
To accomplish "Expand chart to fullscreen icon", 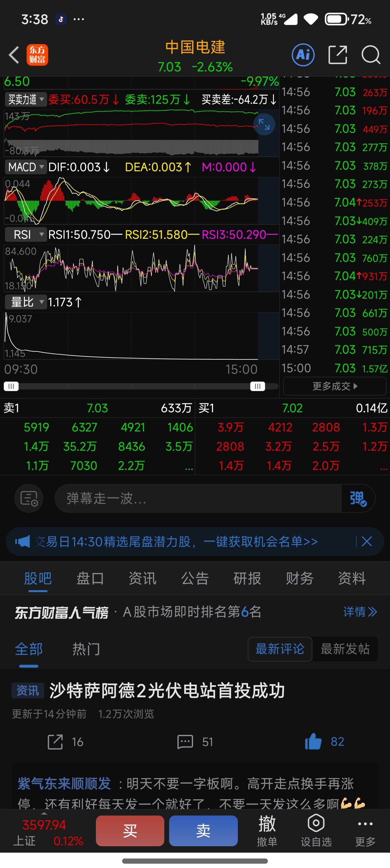I will click(x=264, y=125).
